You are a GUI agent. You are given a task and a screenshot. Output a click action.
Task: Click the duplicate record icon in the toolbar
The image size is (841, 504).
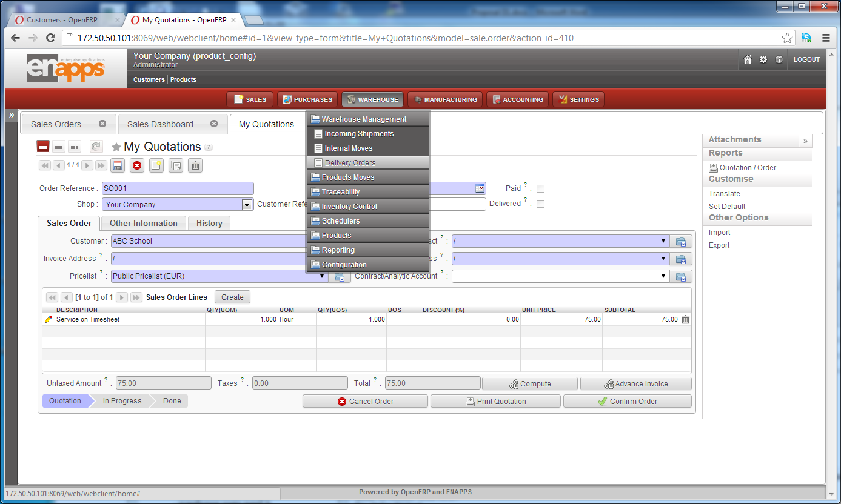point(175,165)
